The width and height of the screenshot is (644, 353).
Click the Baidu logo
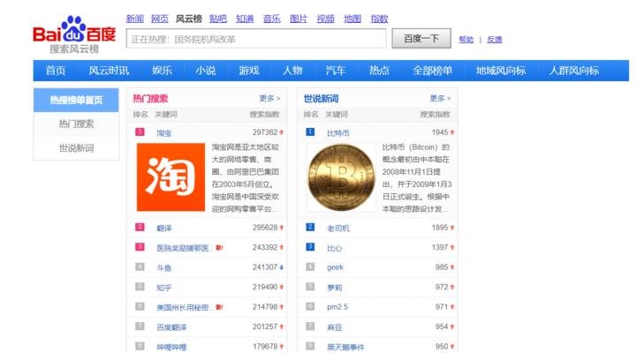(74, 34)
